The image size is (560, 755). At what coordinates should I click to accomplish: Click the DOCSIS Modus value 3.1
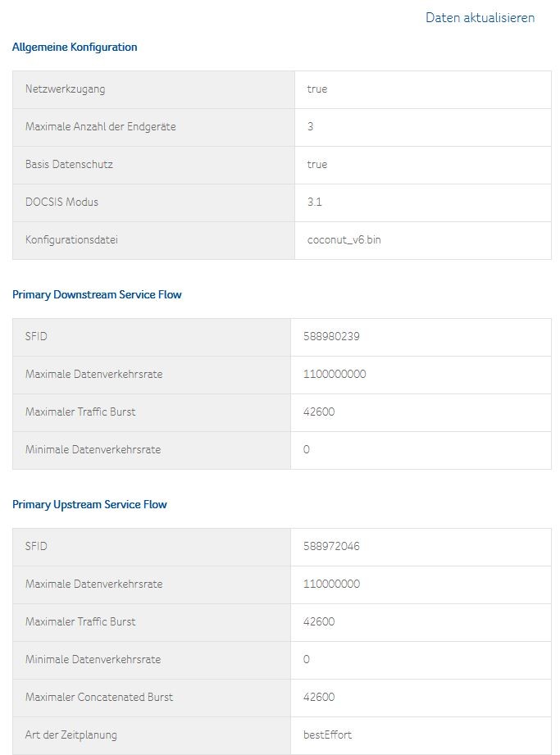(x=315, y=202)
